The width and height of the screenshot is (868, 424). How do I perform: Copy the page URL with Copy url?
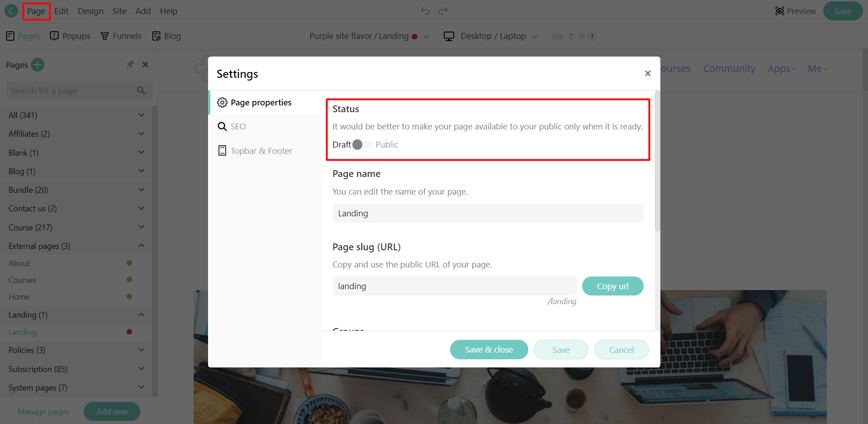pos(612,286)
